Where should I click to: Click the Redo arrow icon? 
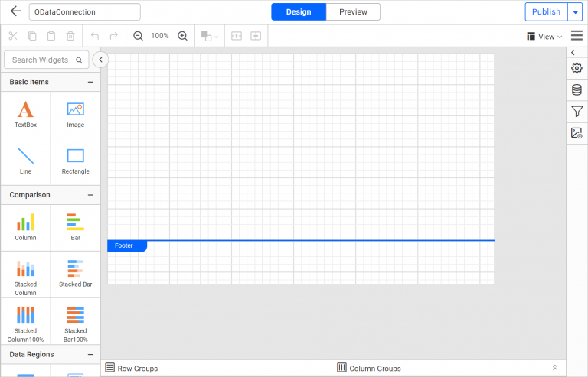pos(113,36)
